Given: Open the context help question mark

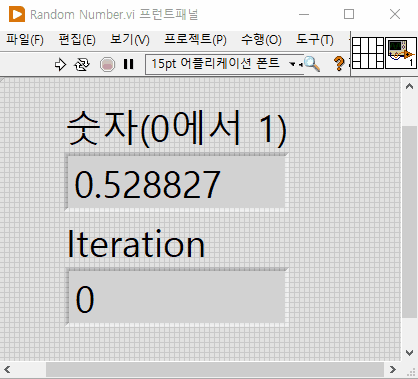Looking at the screenshot, I should pos(339,63).
